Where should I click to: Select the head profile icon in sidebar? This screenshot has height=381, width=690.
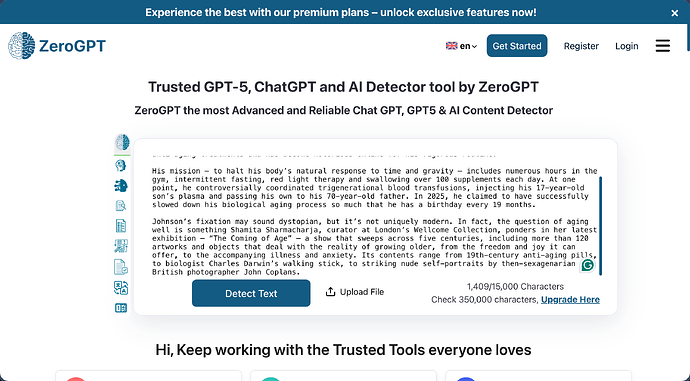coord(121,165)
